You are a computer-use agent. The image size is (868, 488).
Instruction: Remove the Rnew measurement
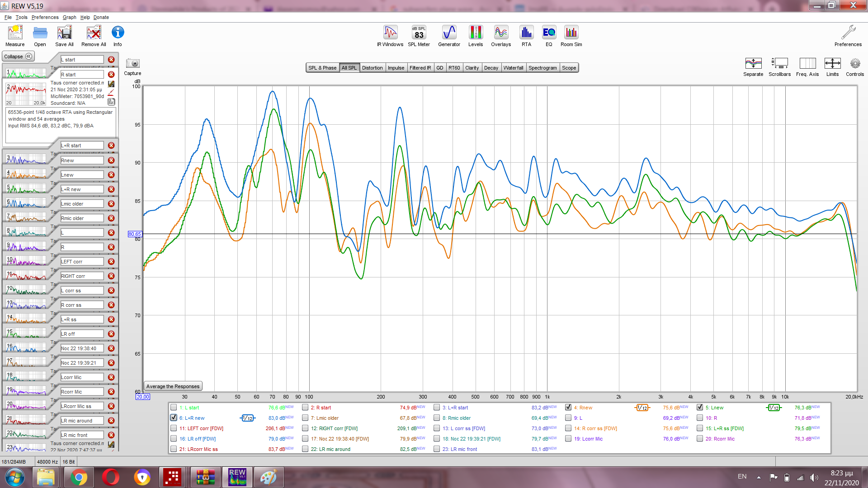pyautogui.click(x=111, y=160)
